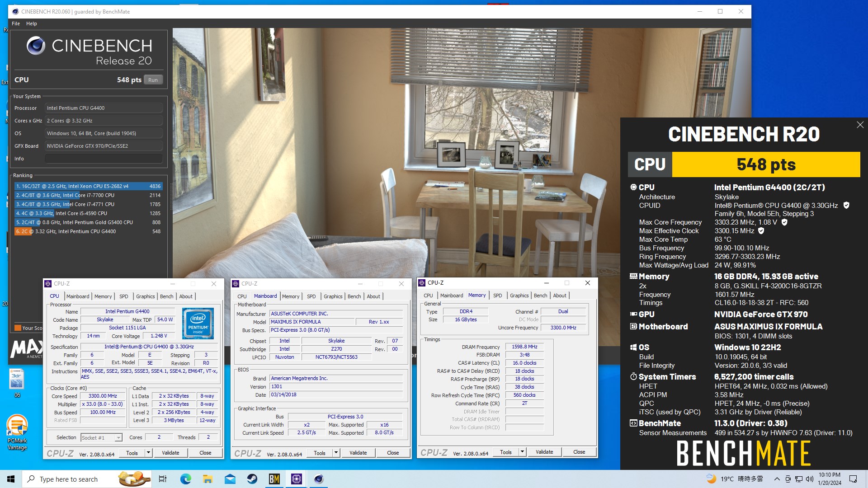Click the verified shield next to CPUID
Screen dimensions: 868x488
coord(846,205)
